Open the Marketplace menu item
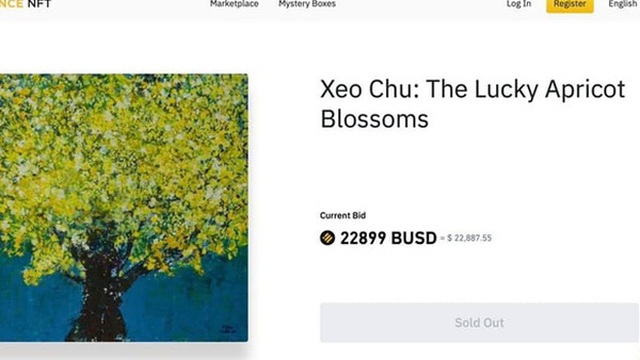This screenshot has height=360, width=640. [234, 4]
